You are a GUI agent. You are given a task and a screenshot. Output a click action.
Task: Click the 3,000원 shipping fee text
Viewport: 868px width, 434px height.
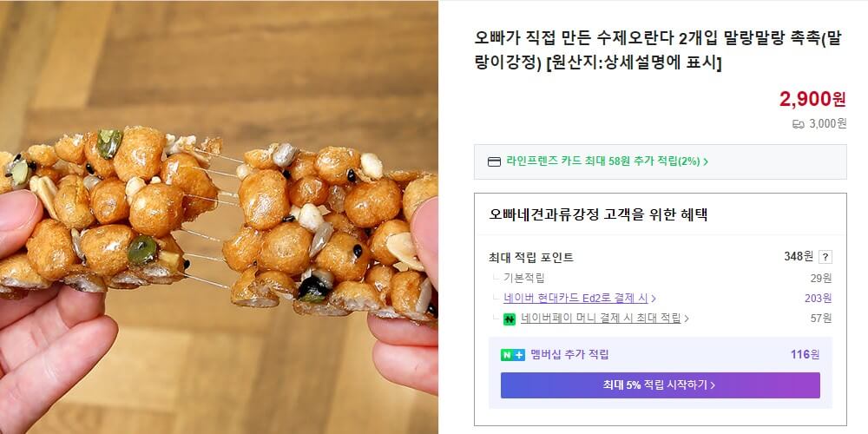coord(827,123)
